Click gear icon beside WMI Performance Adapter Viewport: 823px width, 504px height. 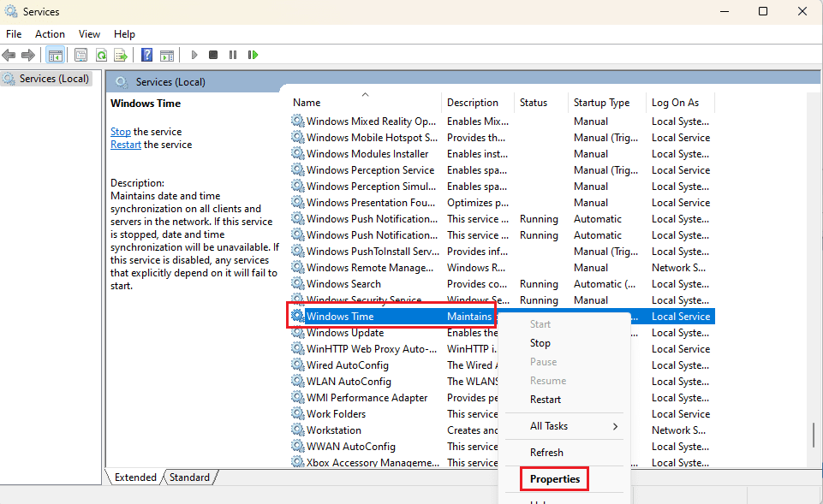click(x=298, y=398)
